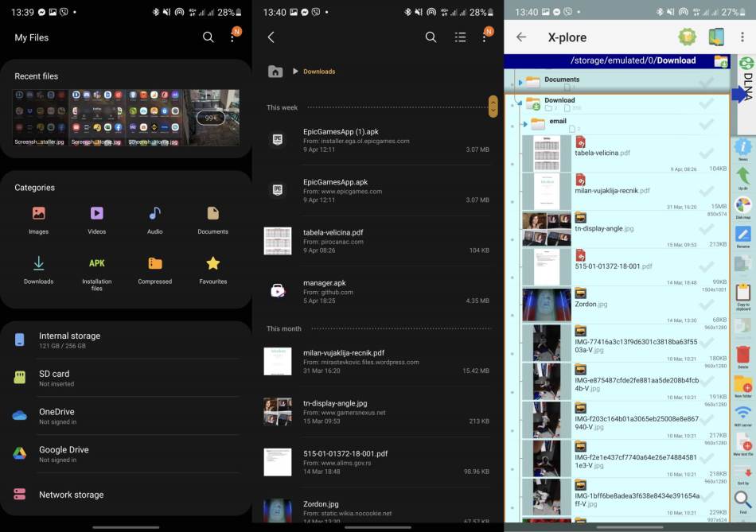Go back from Downloads list

(271, 37)
